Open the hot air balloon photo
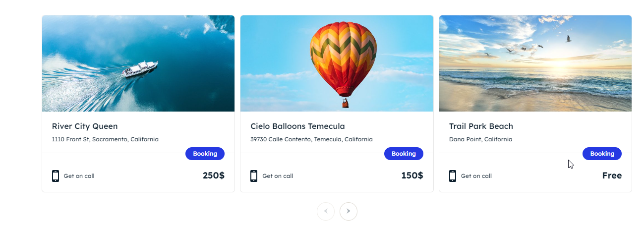This screenshot has height=235, width=644. 337,63
